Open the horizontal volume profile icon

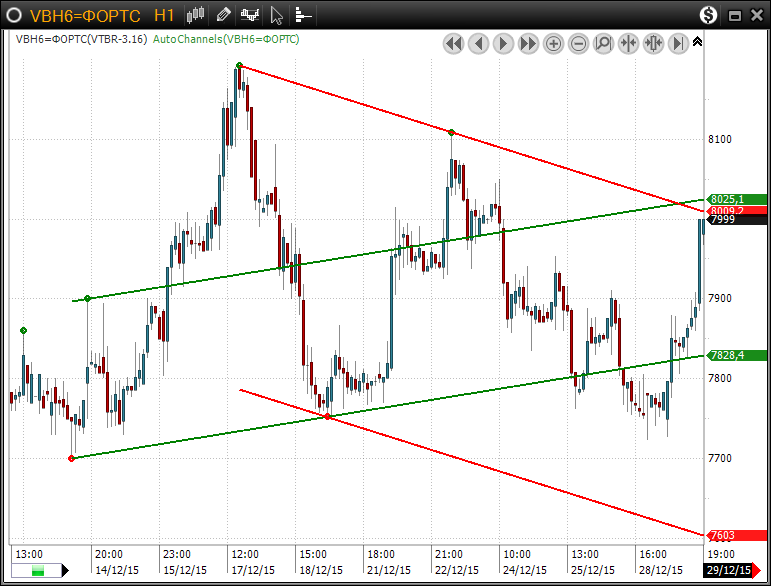pyautogui.click(x=302, y=15)
